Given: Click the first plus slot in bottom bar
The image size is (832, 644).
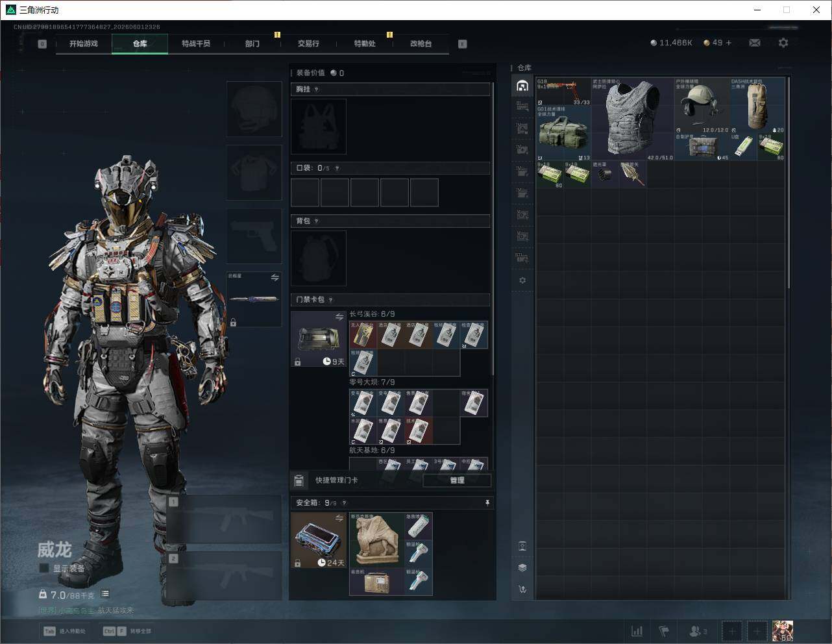Looking at the screenshot, I should tap(731, 631).
